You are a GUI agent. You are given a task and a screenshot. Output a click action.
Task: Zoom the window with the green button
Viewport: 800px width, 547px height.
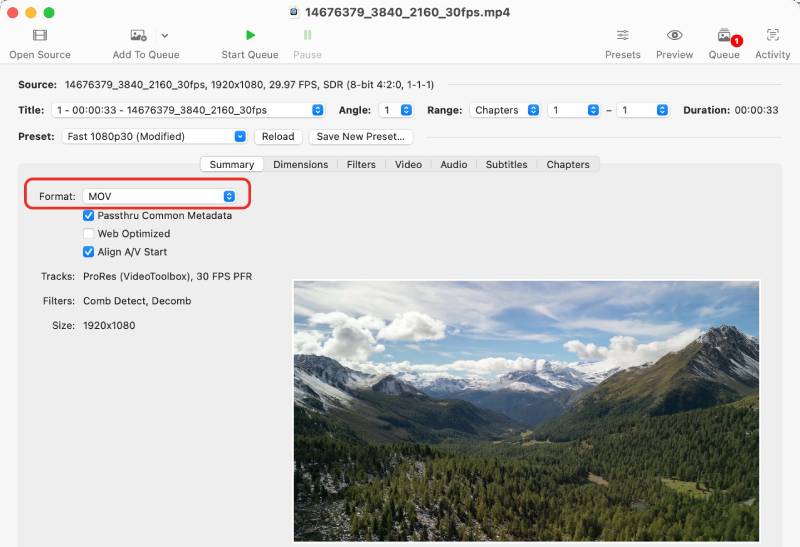[49, 13]
